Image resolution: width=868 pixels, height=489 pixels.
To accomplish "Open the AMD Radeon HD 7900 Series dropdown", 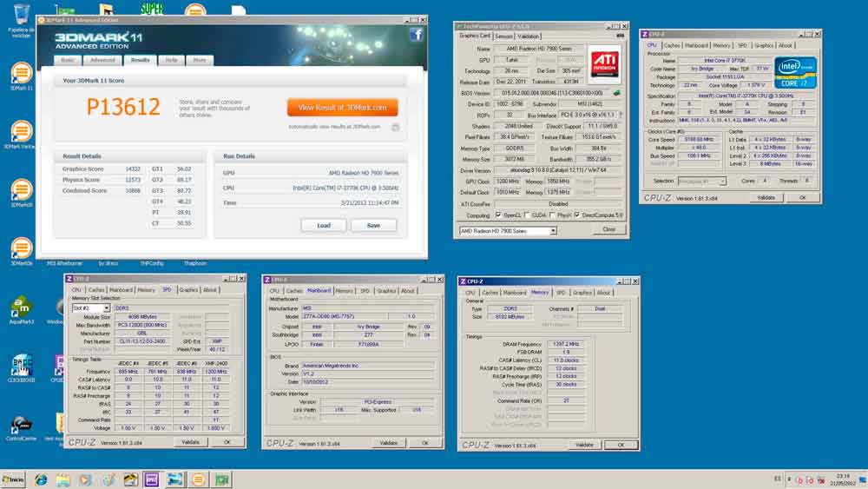I will pyautogui.click(x=508, y=231).
